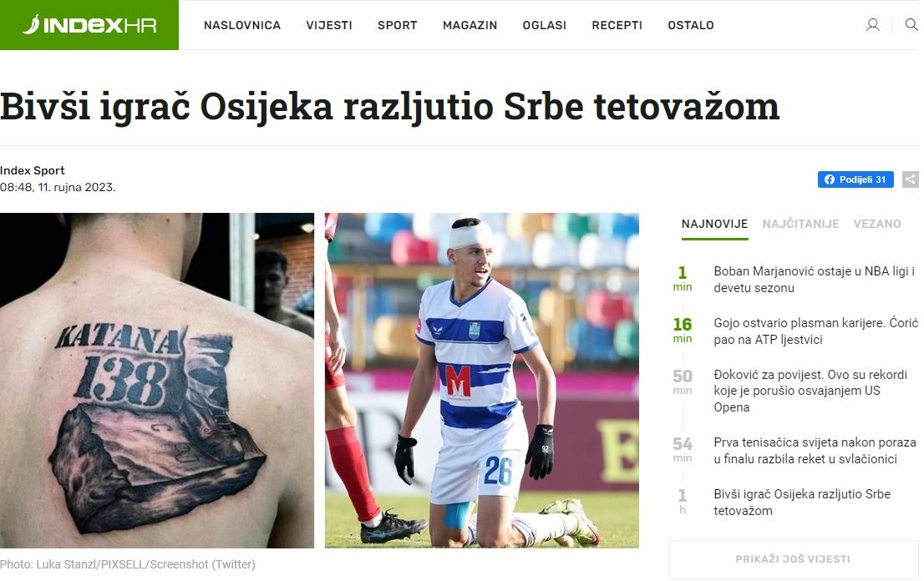This screenshot has width=924, height=581.
Task: Click PRIKAŽI JOŠ VIJESTI button
Action: [x=793, y=559]
